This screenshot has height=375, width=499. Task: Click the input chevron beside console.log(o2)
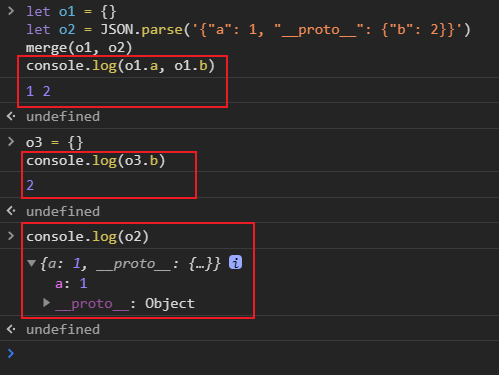(x=11, y=236)
